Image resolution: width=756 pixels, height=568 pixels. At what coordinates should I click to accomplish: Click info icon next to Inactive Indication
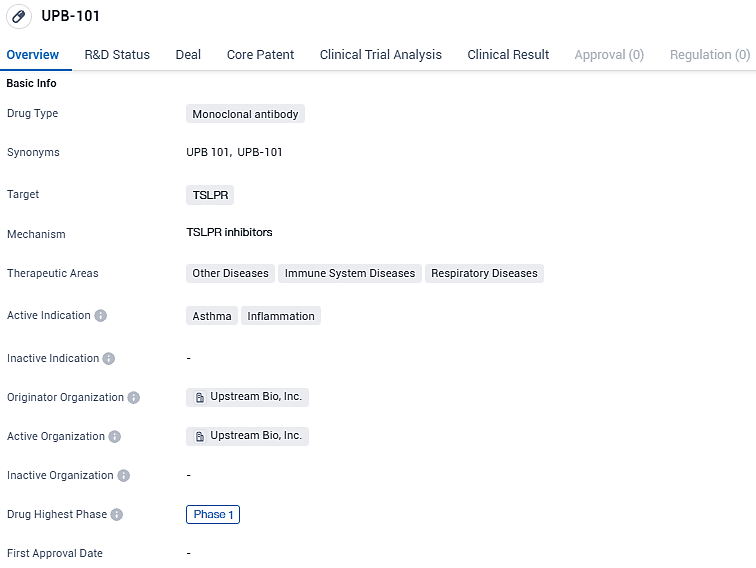pyautogui.click(x=109, y=359)
